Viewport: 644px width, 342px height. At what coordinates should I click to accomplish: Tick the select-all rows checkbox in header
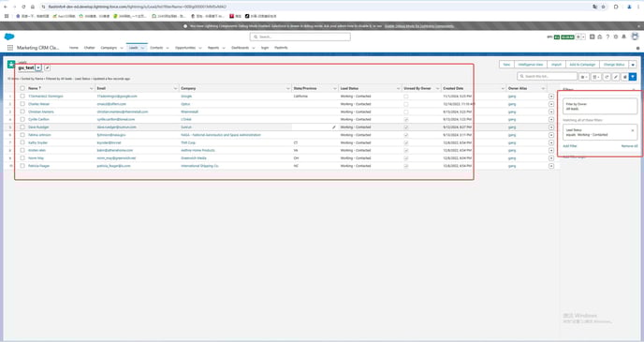22,88
